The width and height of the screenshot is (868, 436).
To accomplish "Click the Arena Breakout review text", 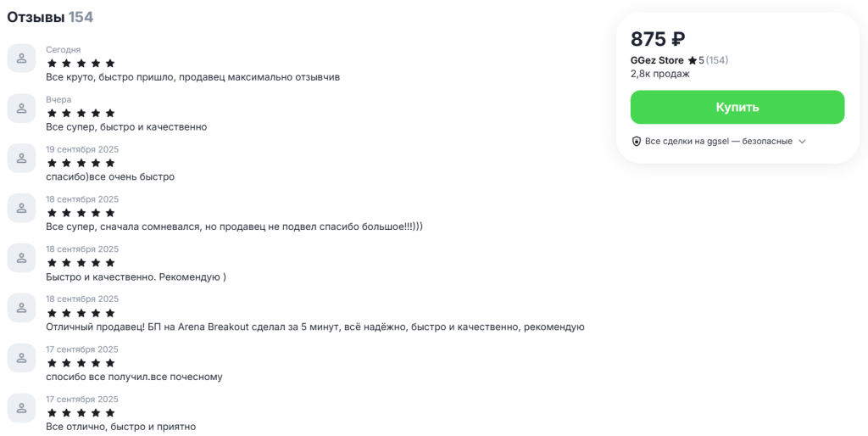I will (x=314, y=327).
